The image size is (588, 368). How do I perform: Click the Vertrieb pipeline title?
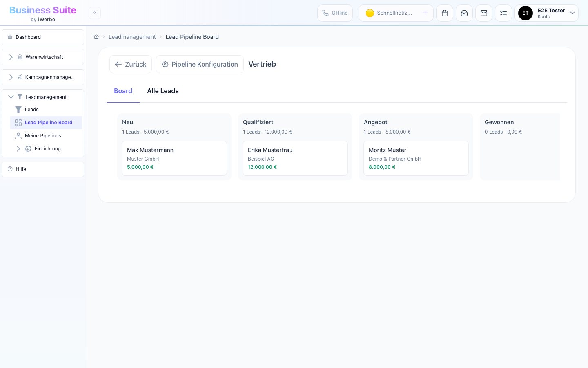[262, 64]
